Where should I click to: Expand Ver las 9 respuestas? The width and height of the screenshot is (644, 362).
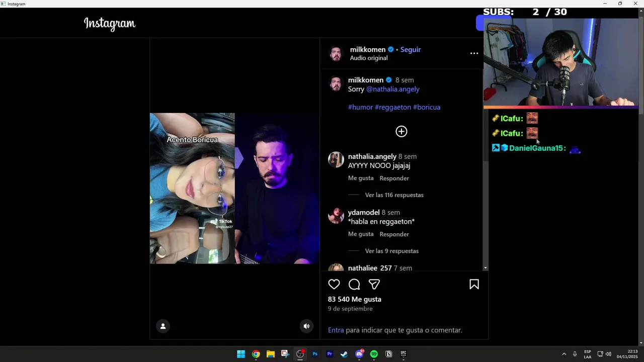coord(391,251)
